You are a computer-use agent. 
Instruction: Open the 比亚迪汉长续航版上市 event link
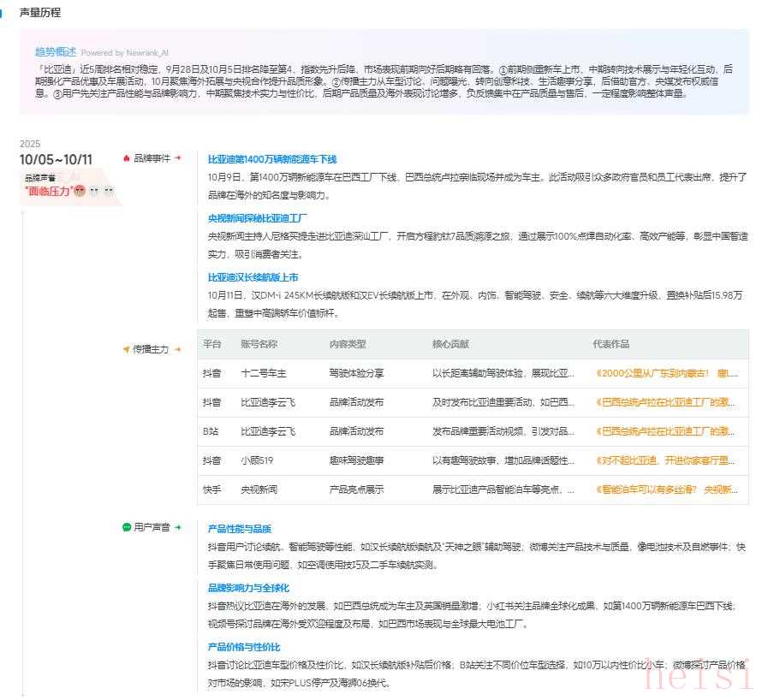click(x=253, y=277)
